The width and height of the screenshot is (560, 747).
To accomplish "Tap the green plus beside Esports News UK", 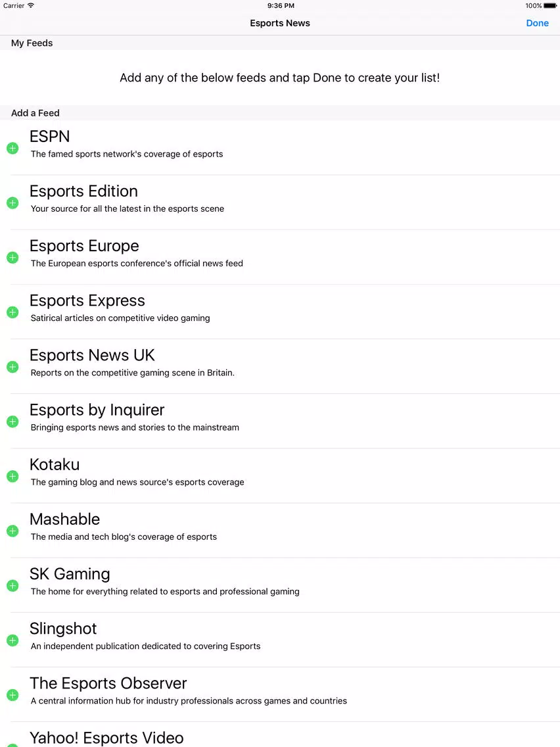I will [12, 367].
